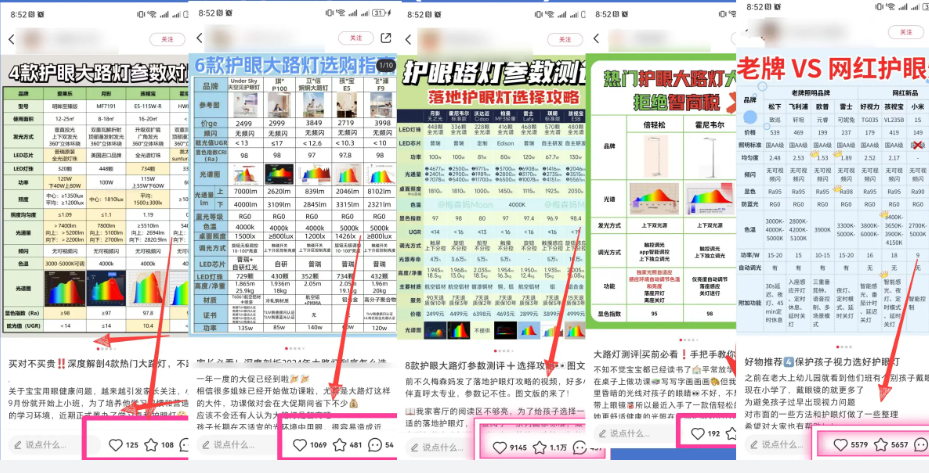Tap the star icon showing 481

[339, 445]
